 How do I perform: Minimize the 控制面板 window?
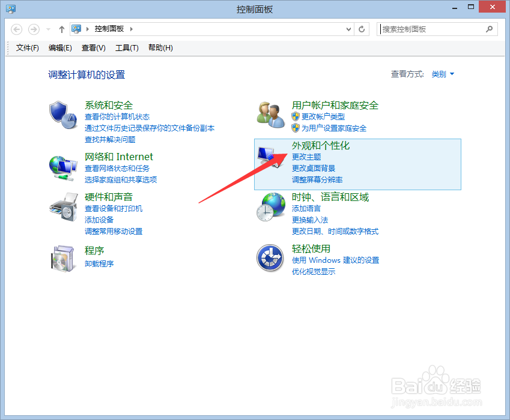[455, 7]
